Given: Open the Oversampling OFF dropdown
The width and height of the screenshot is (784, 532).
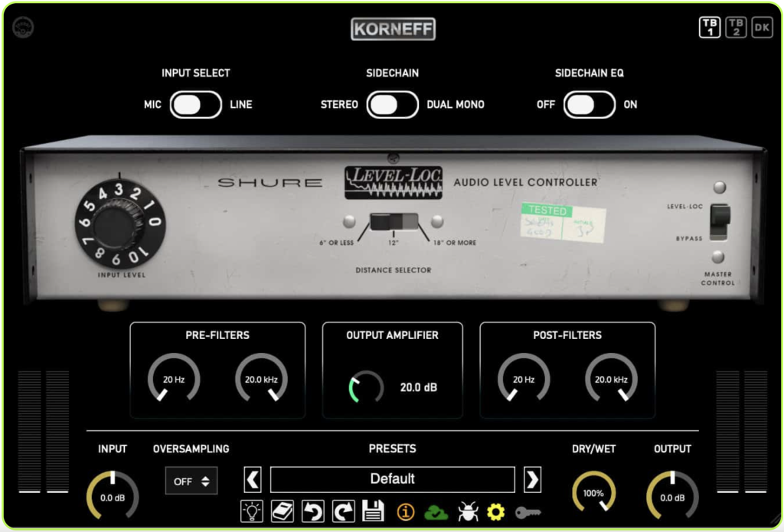Looking at the screenshot, I should pyautogui.click(x=191, y=481).
